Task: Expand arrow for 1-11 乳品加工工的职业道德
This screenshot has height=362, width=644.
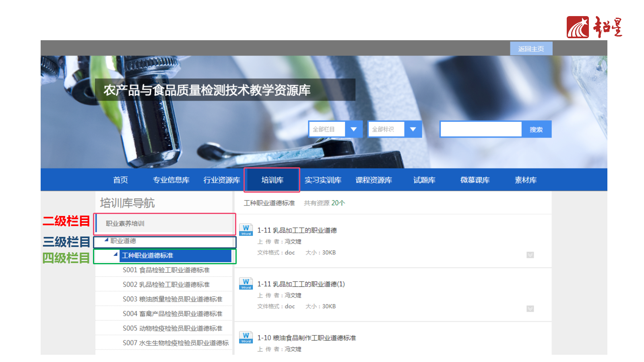Action: pyautogui.click(x=530, y=255)
